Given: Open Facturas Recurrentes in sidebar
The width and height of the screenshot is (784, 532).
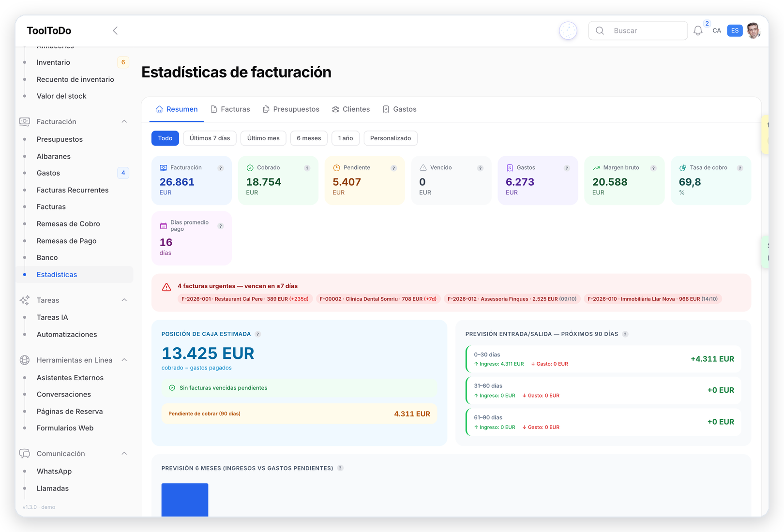Looking at the screenshot, I should [73, 190].
